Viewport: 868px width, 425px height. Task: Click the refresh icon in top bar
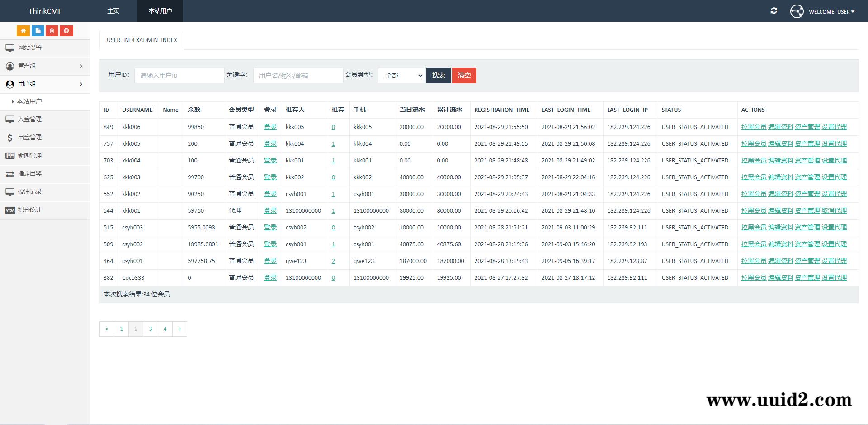(x=774, y=11)
